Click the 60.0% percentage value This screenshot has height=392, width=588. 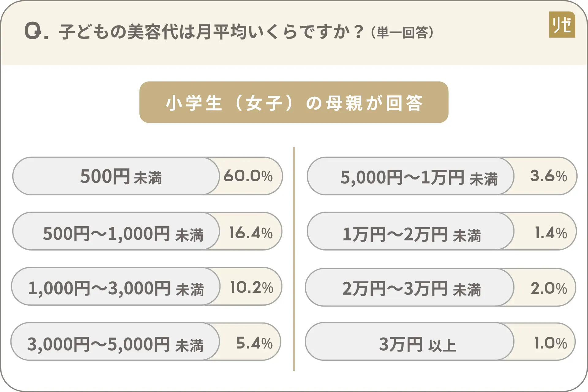click(248, 176)
